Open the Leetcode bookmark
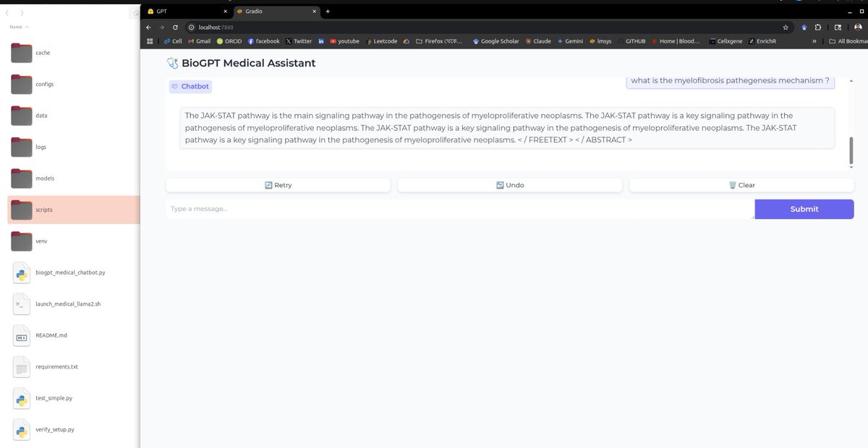This screenshot has width=868, height=448. coord(381,41)
